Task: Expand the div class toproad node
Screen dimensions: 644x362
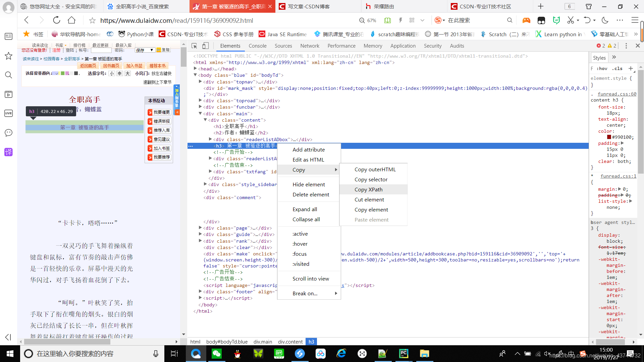Action: (200, 100)
